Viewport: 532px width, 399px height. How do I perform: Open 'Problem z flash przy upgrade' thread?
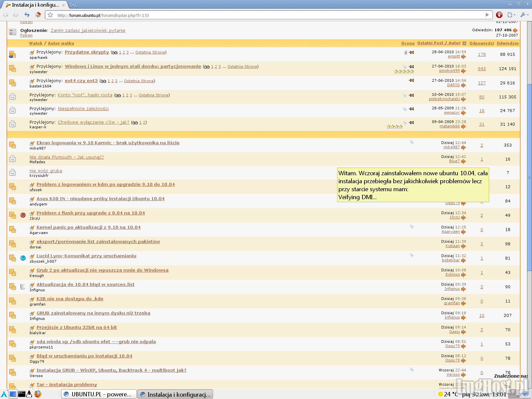91,213
